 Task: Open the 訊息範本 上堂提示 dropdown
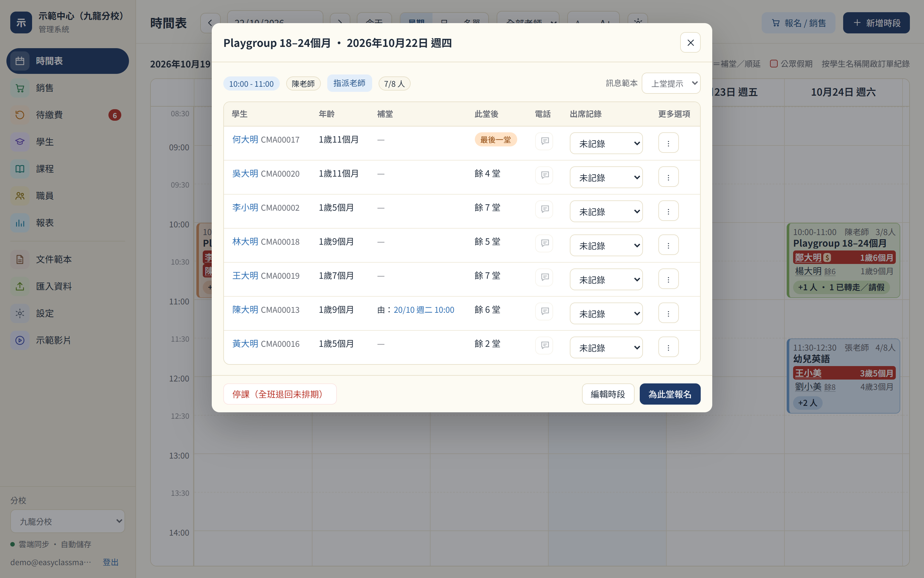pos(671,83)
